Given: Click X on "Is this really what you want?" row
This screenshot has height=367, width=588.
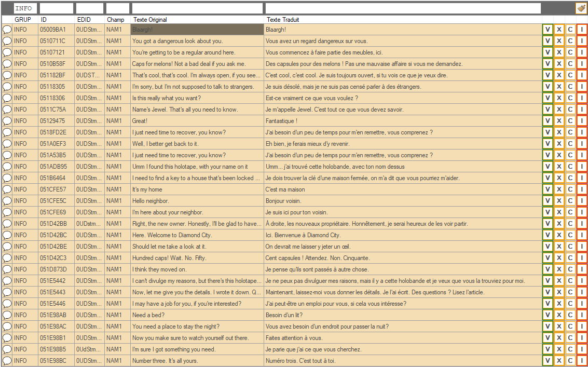Looking at the screenshot, I should (559, 98).
